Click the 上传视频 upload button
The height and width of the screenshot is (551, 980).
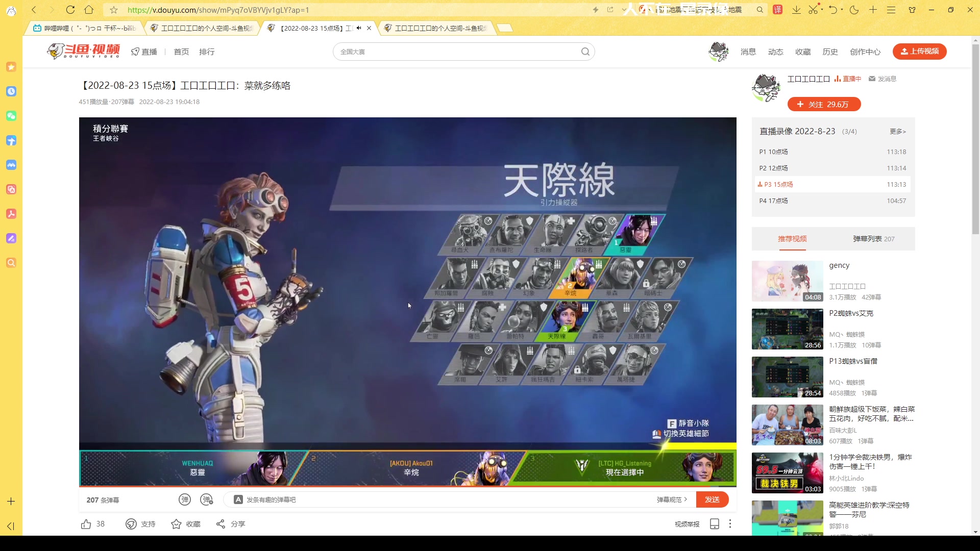[x=919, y=52]
